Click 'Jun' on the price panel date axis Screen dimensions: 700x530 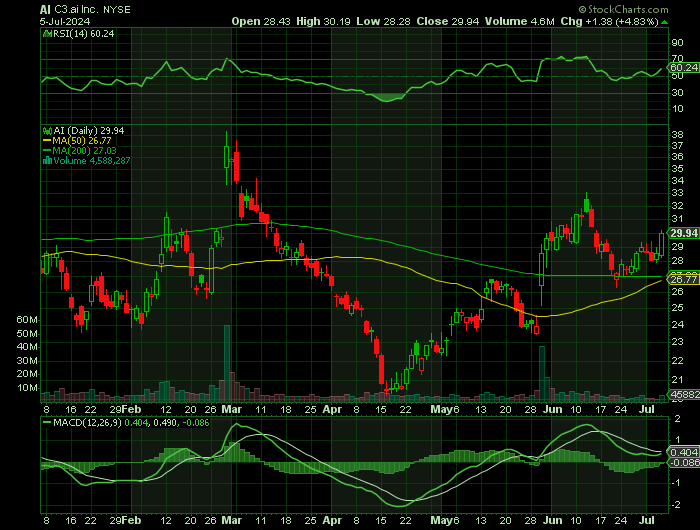point(553,409)
